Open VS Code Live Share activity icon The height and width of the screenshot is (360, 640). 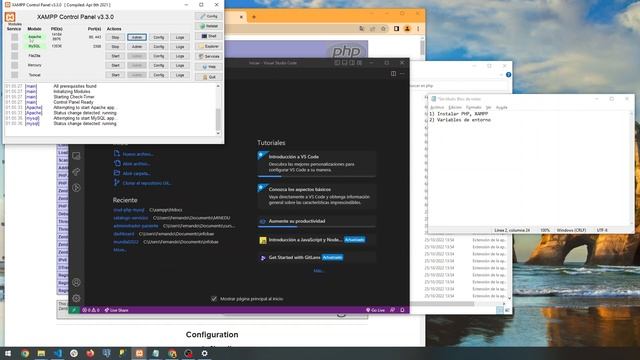(x=76, y=172)
